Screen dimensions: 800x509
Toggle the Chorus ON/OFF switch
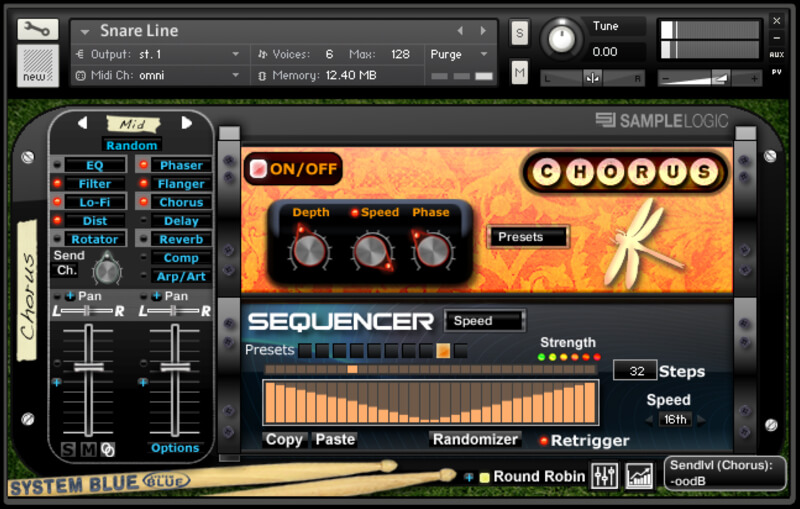tap(258, 168)
